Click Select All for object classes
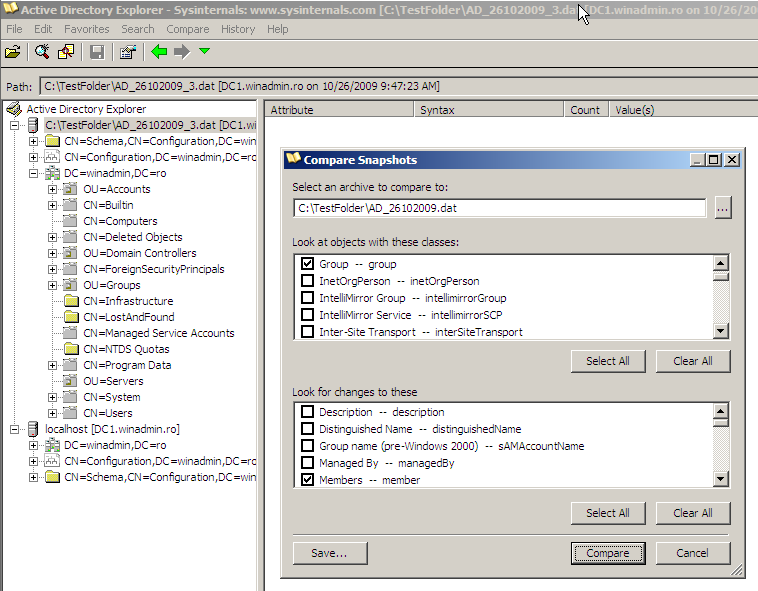 [608, 361]
